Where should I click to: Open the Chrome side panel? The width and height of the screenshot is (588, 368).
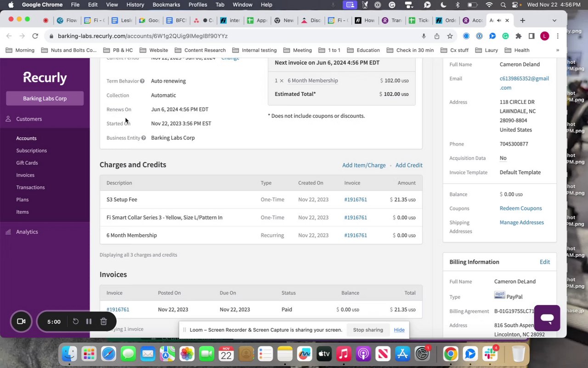click(x=531, y=36)
